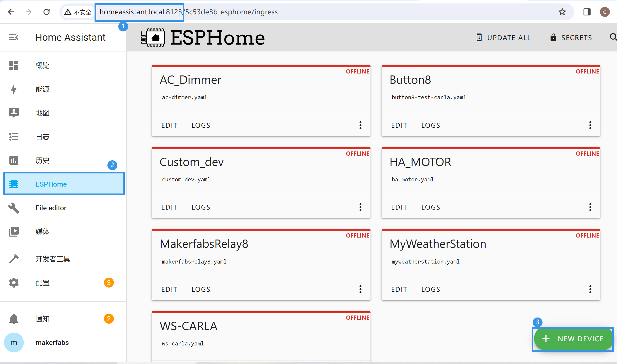Edit the Custom_dev configuration
The width and height of the screenshot is (617, 364).
coord(169,207)
